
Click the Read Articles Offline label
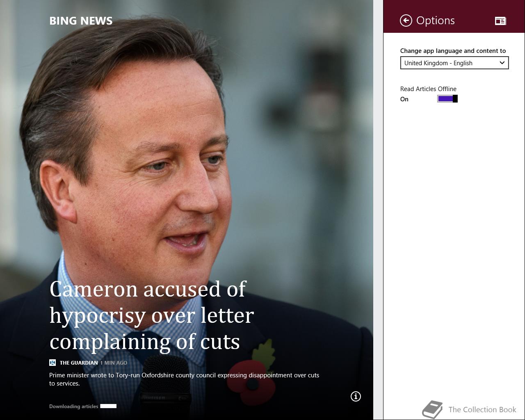tap(428, 89)
